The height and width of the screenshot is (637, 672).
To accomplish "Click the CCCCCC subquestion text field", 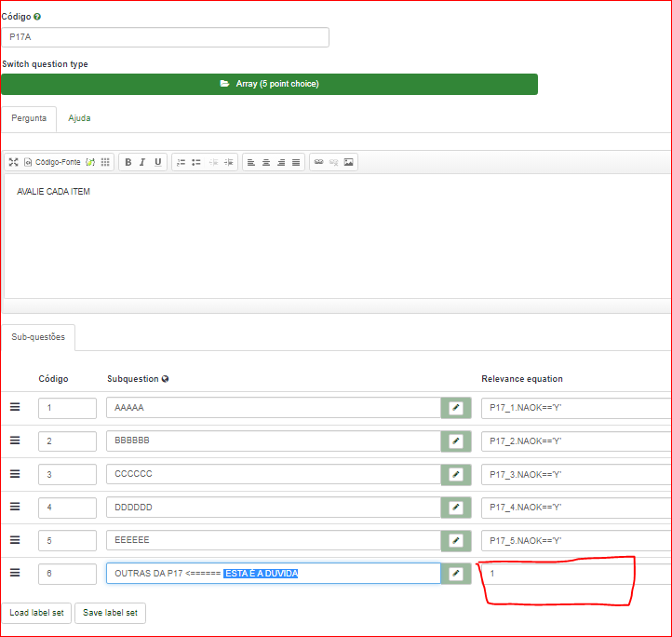I will tap(274, 474).
